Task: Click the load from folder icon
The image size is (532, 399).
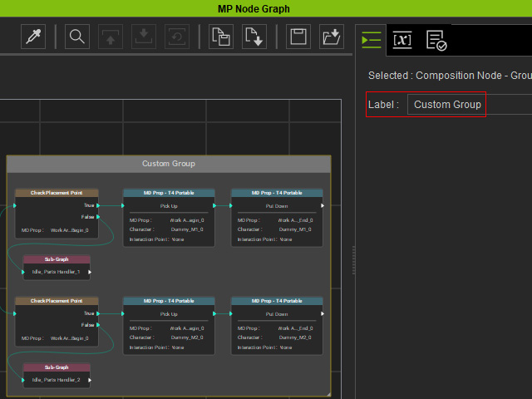Action: (332, 37)
